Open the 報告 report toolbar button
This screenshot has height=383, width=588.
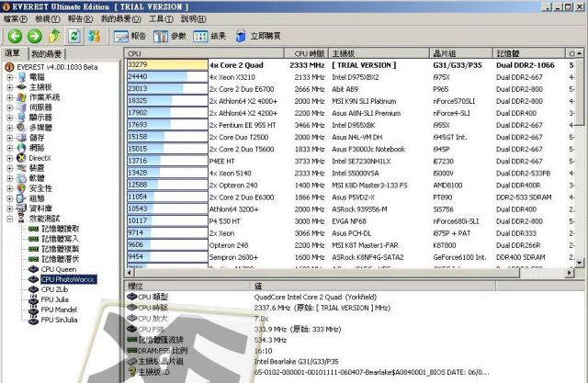(130, 36)
